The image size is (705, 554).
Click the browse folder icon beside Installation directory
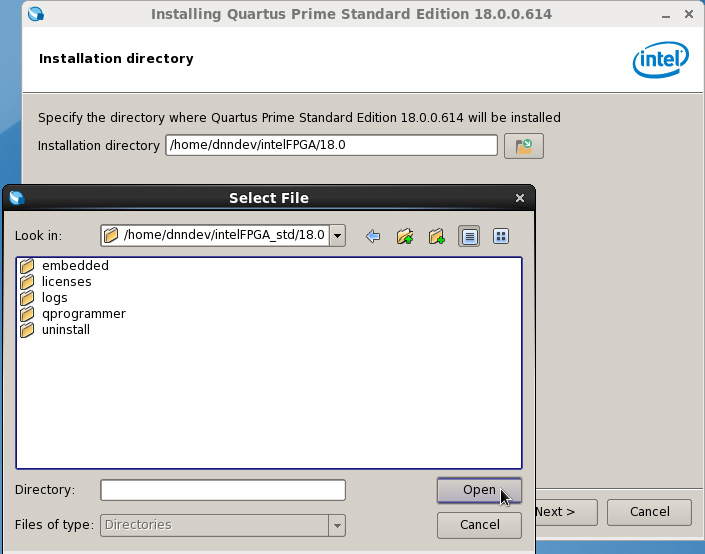coord(524,146)
